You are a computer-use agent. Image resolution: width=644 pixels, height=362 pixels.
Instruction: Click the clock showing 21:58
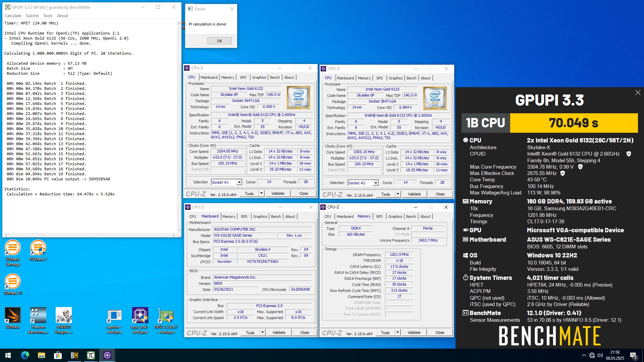[615, 352]
